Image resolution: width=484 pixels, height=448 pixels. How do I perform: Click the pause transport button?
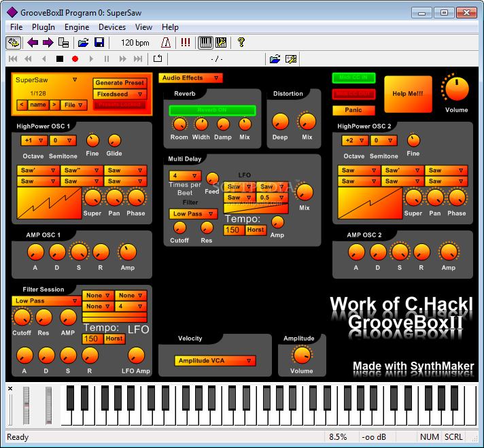[107, 59]
